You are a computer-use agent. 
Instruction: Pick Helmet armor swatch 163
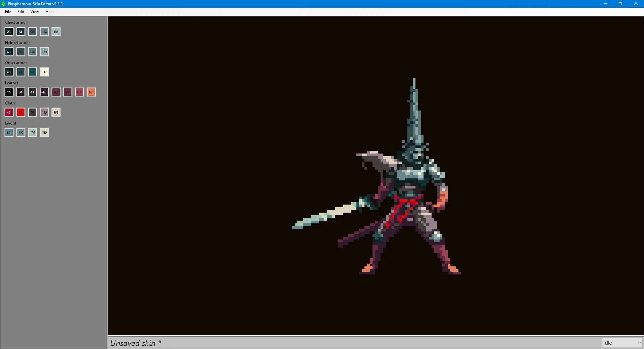point(44,52)
